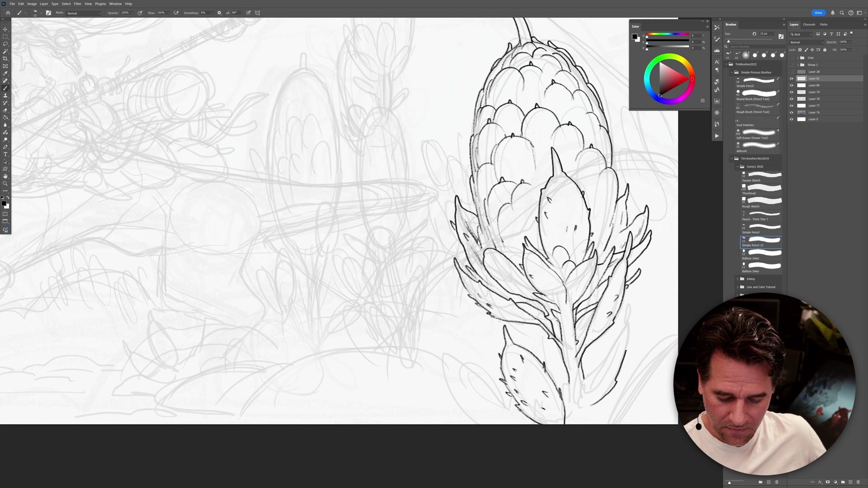Activate the Zoom tool
Screen dimensions: 868x488
[5, 183]
